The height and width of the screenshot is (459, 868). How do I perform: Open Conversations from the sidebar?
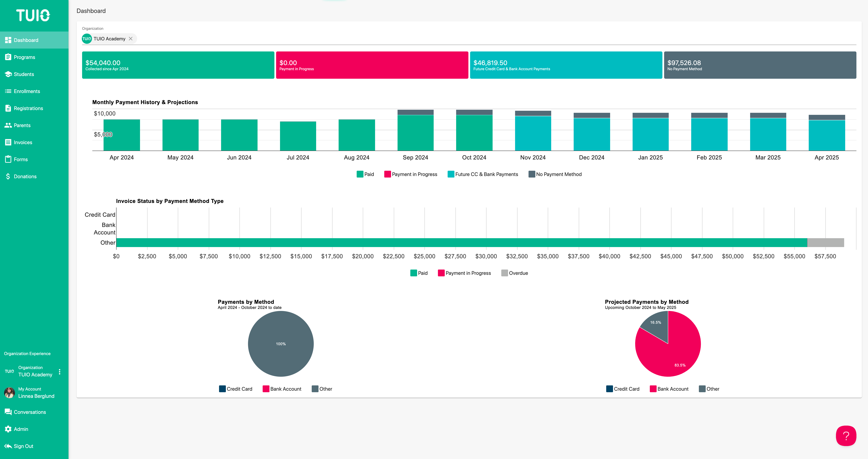tap(30, 412)
